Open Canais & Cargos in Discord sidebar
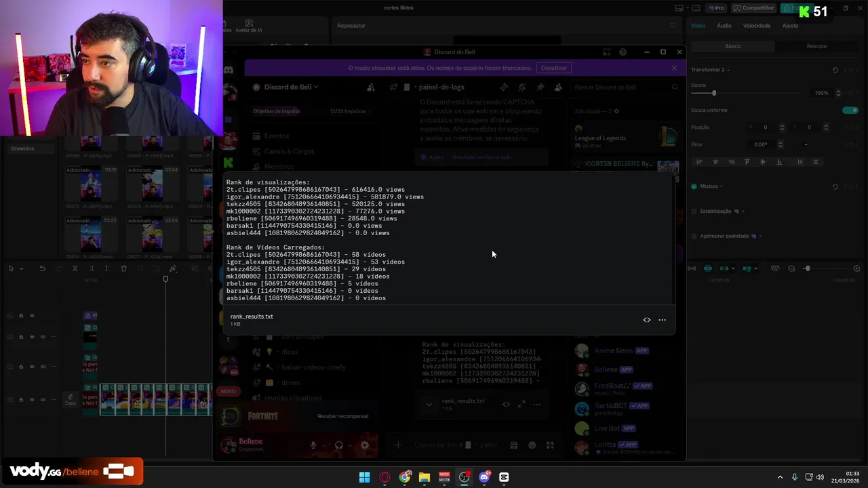This screenshot has height=488, width=868. 289,151
